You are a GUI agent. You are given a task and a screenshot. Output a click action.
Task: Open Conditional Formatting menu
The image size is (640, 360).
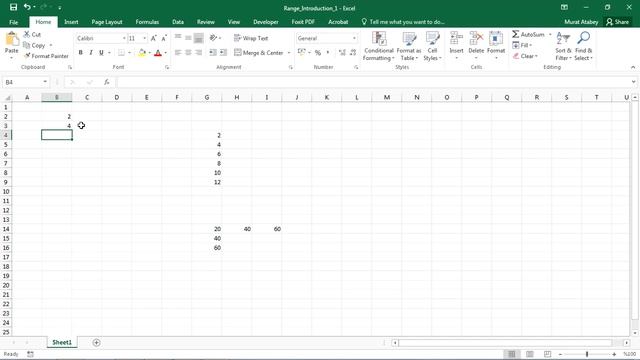[379, 46]
